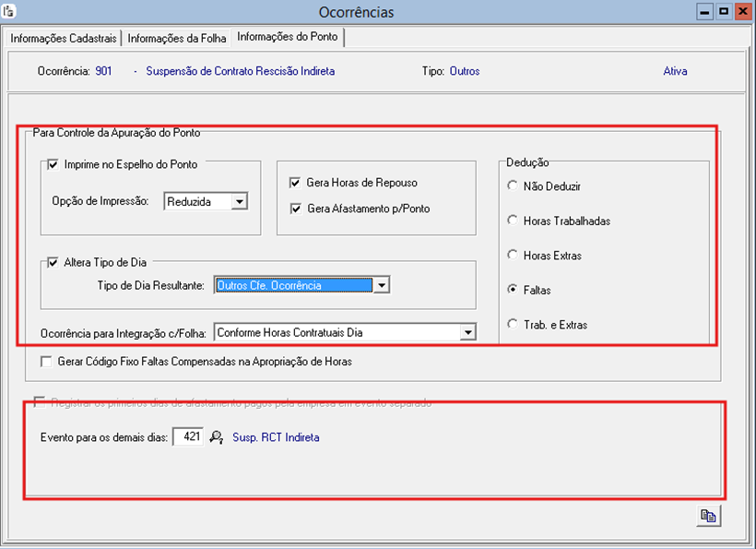The width and height of the screenshot is (756, 549).
Task: Toggle Gera Afastamento p/Ponto checkbox
Action: pos(296,209)
